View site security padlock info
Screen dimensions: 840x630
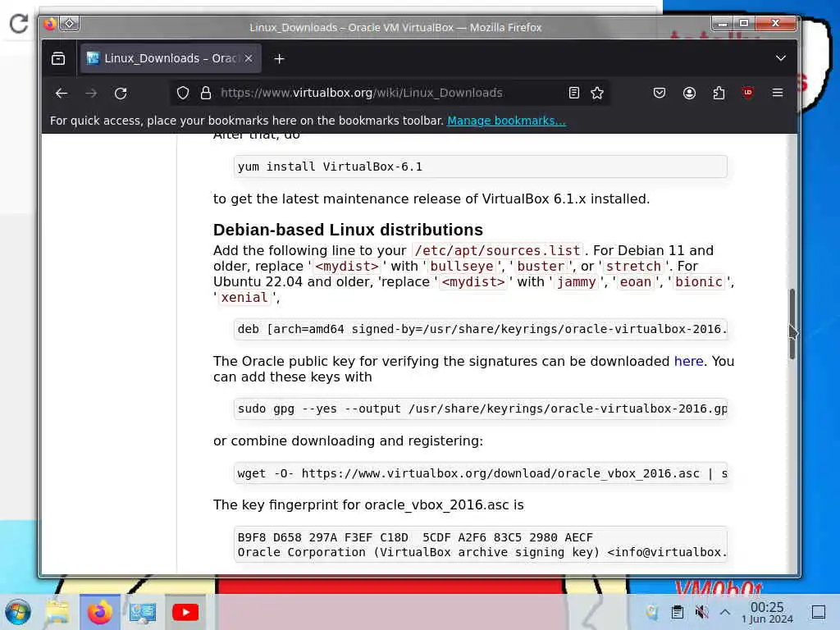[206, 94]
